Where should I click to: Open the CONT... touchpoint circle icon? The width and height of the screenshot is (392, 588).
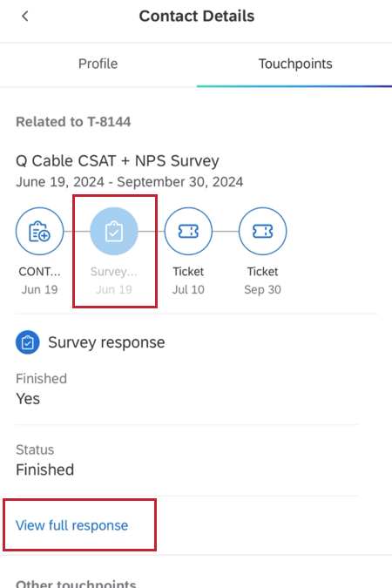39,232
